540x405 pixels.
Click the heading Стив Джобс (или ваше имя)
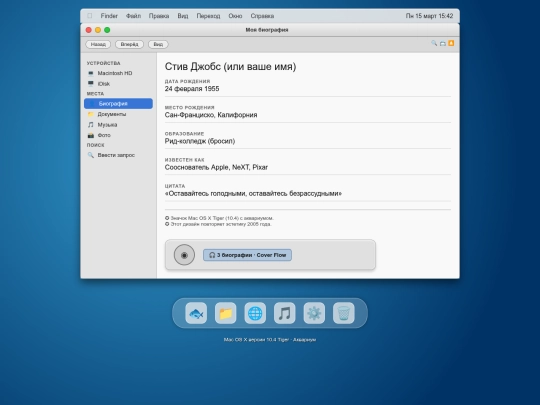[230, 66]
